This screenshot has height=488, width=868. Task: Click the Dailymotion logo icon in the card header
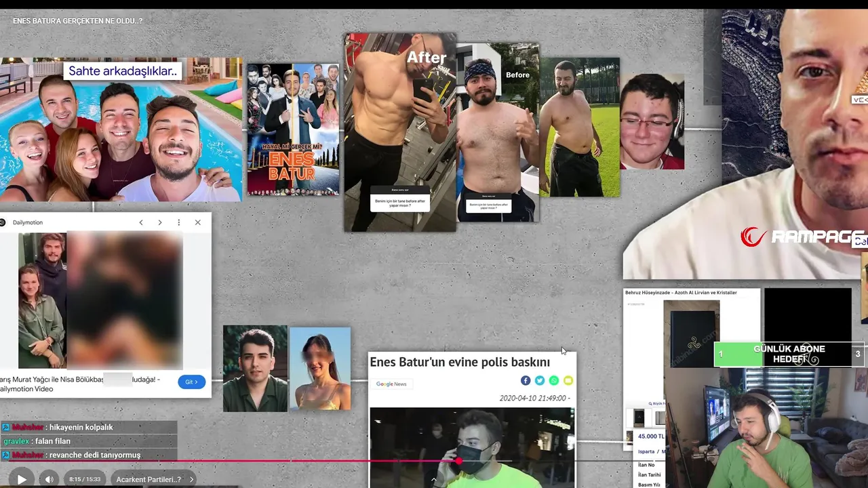point(3,222)
